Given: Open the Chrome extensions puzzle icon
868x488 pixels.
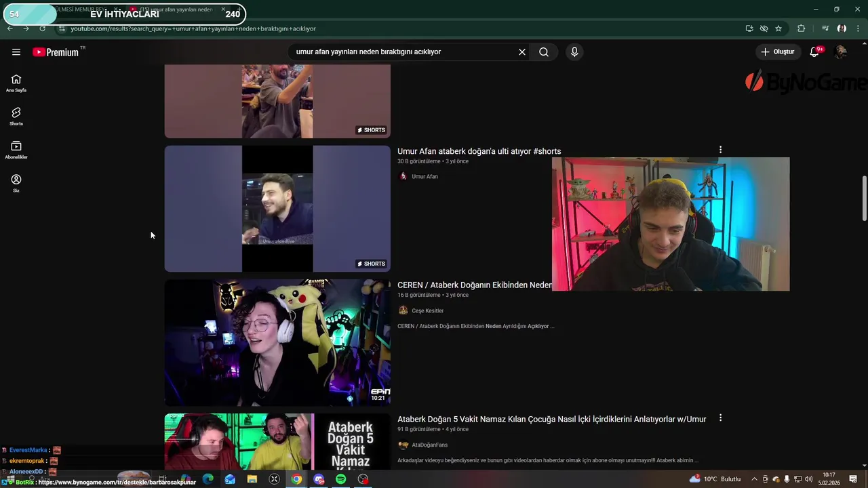Looking at the screenshot, I should [802, 28].
